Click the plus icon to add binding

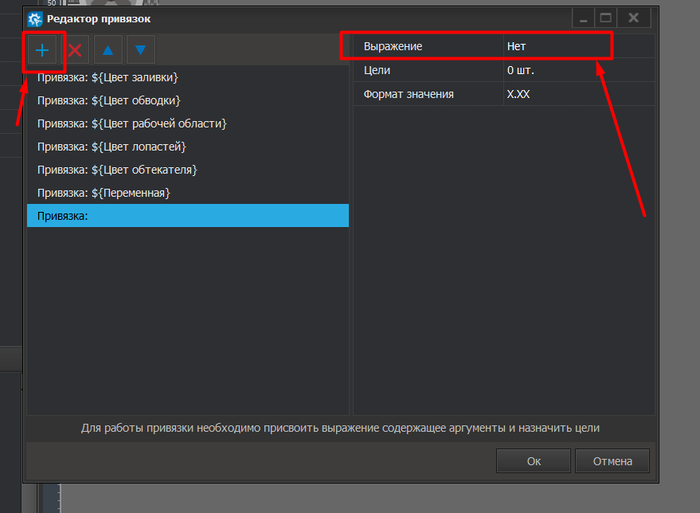[42, 49]
